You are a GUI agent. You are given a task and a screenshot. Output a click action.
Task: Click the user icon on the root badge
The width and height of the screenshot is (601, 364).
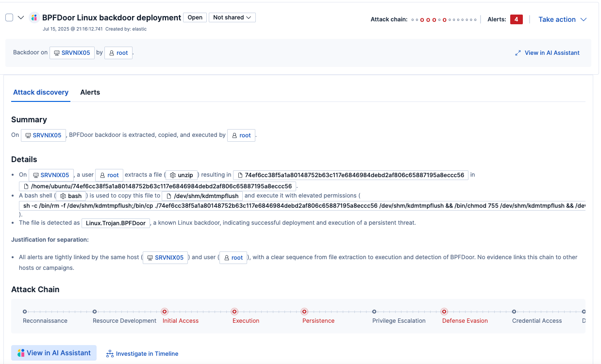111,52
